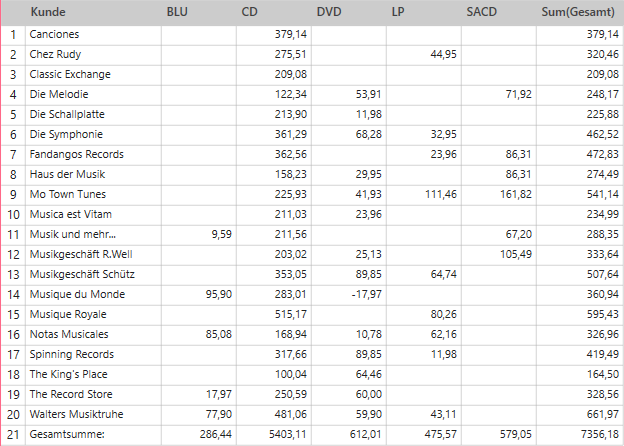Screen dimensions: 624x446
Task: Select the LP column header
Action: [x=398, y=13]
